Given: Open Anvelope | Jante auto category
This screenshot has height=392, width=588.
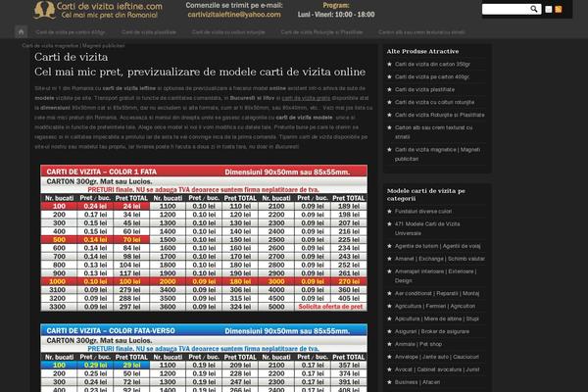Looking at the screenshot, I should pyautogui.click(x=436, y=357).
